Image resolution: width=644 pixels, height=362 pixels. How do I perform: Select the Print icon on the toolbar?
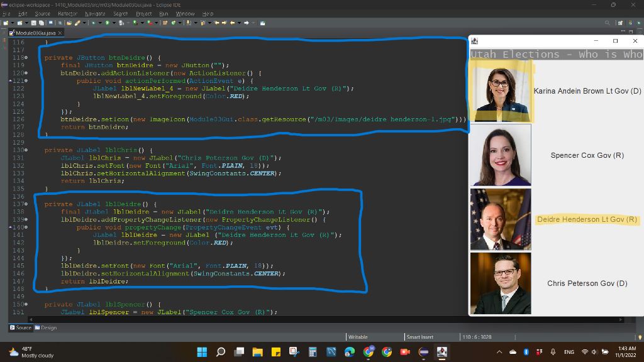pos(50,23)
